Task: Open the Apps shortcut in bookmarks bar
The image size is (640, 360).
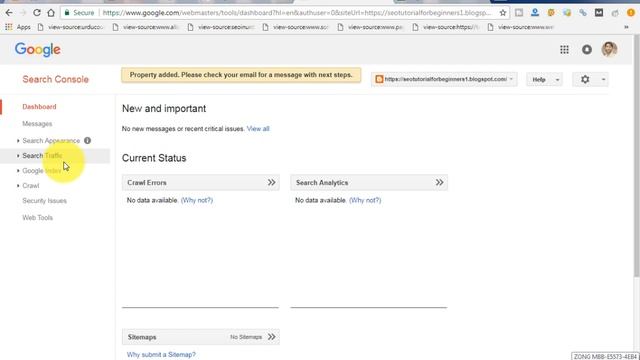Action: (x=18, y=27)
